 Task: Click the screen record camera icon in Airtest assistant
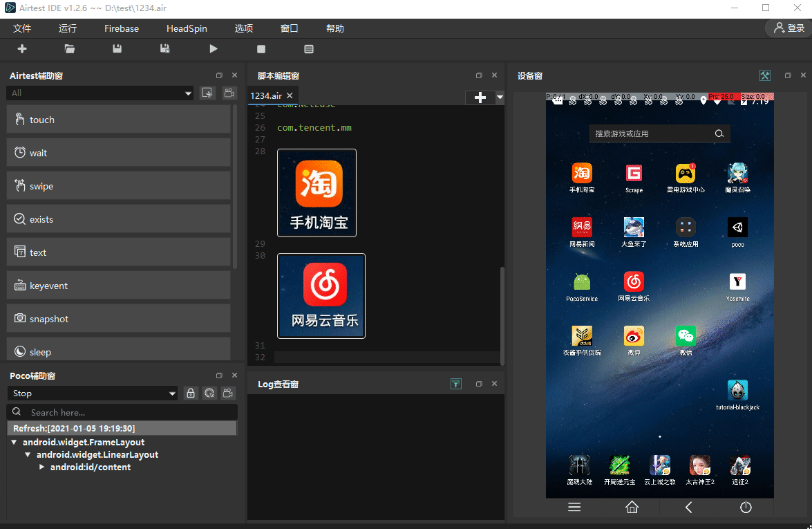229,93
